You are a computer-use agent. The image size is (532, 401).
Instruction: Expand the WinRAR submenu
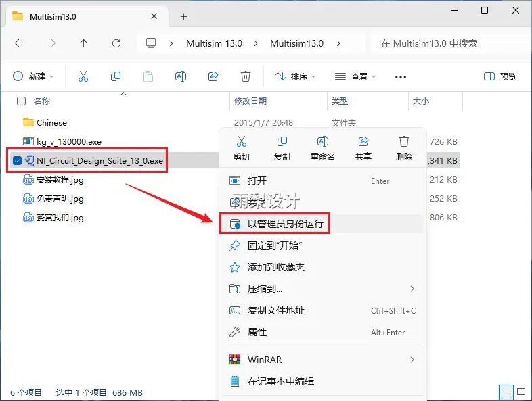[x=412, y=360]
